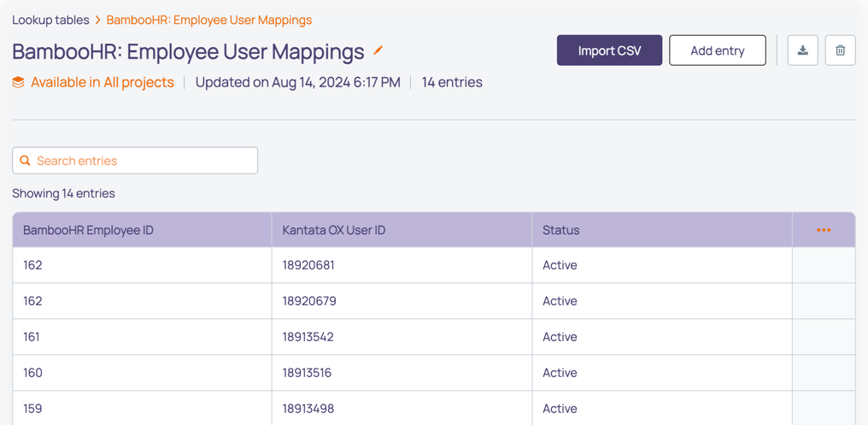Image resolution: width=868 pixels, height=425 pixels.
Task: Focus the Search entries field
Action: click(135, 161)
